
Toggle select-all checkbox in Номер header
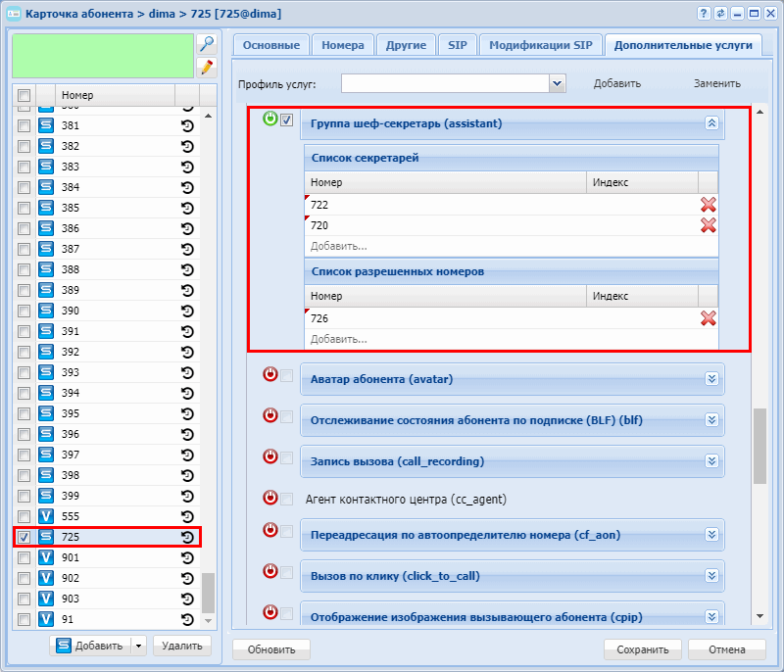click(x=24, y=95)
